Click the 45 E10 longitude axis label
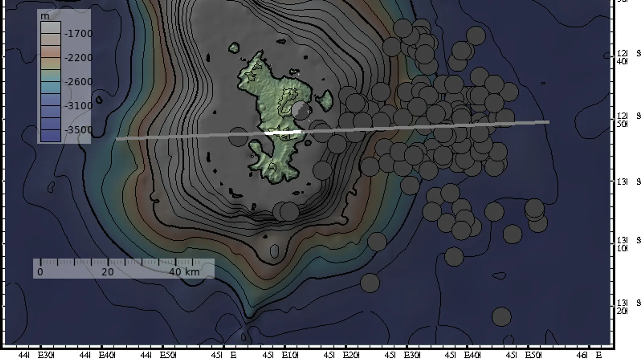The width and height of the screenshot is (644, 362). tap(280, 355)
